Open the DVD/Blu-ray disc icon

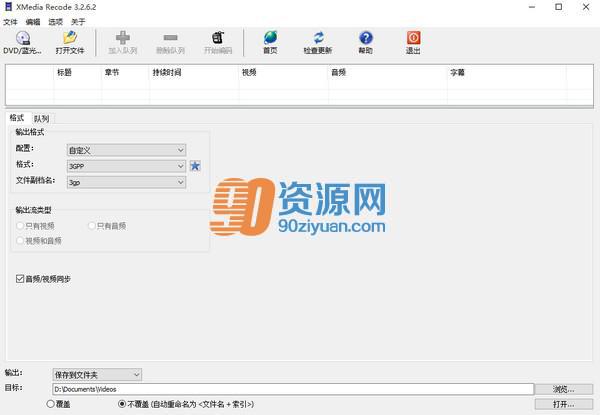point(23,38)
